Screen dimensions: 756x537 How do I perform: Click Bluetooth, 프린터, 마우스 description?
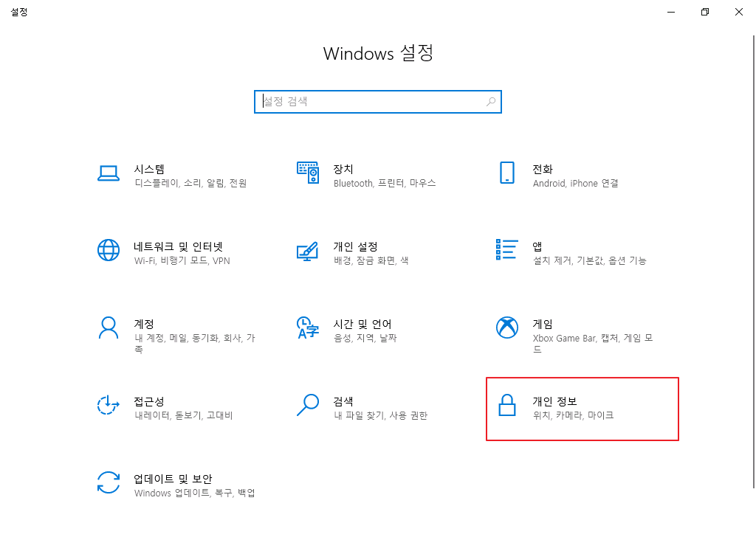click(385, 183)
